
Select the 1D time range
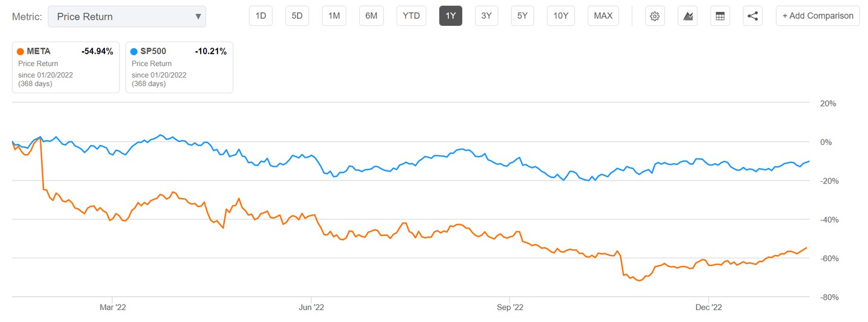coord(260,16)
